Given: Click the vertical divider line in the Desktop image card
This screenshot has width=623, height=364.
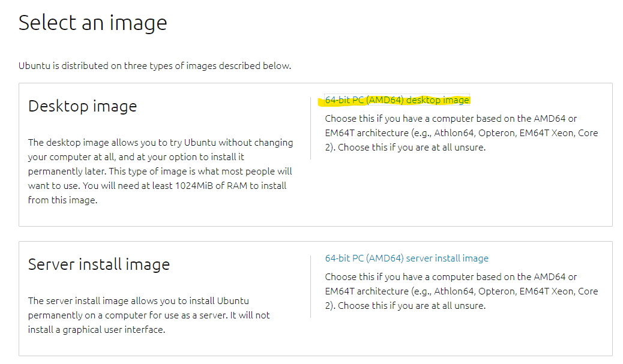Looking at the screenshot, I should coord(311,128).
